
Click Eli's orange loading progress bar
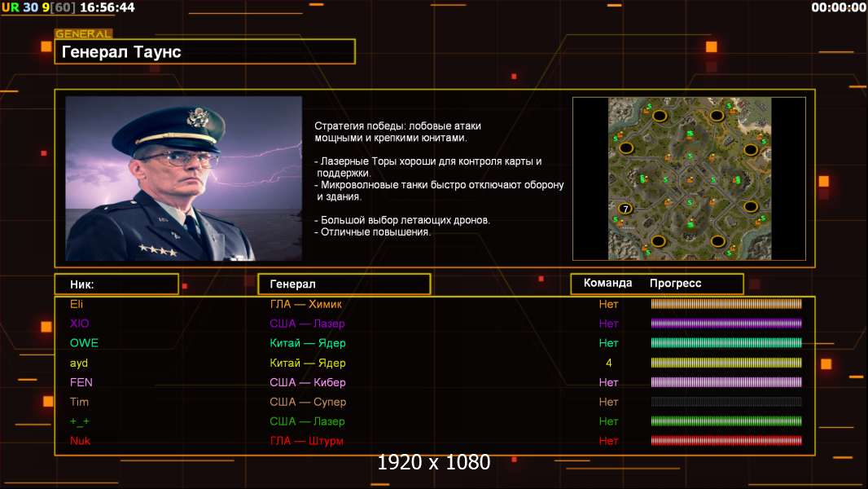(726, 303)
